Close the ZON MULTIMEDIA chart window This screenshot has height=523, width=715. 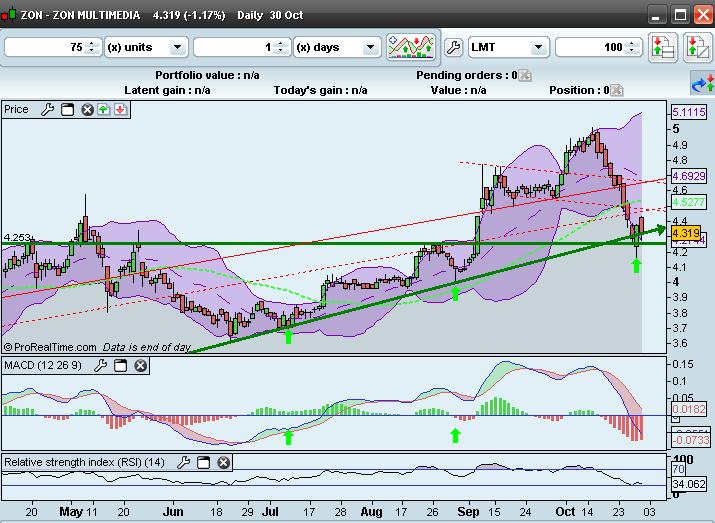pyautogui.click(x=704, y=15)
